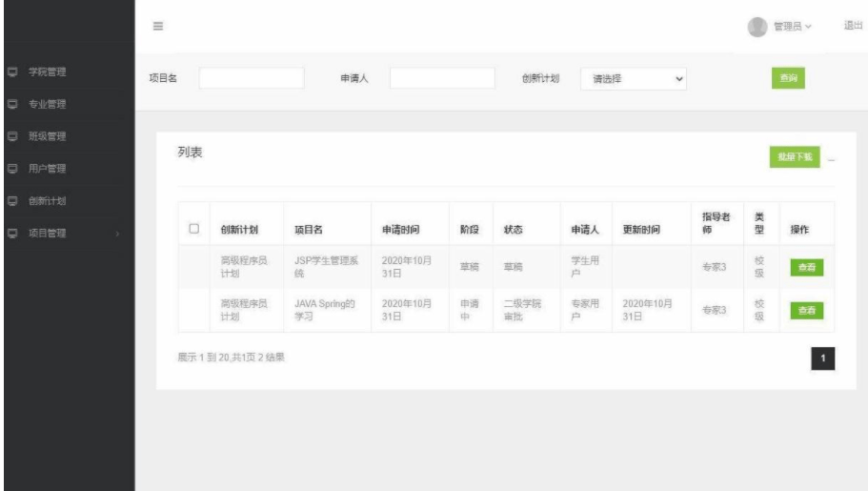Tick the select-all checkbox in the table header
868x491 pixels.
coord(193,228)
